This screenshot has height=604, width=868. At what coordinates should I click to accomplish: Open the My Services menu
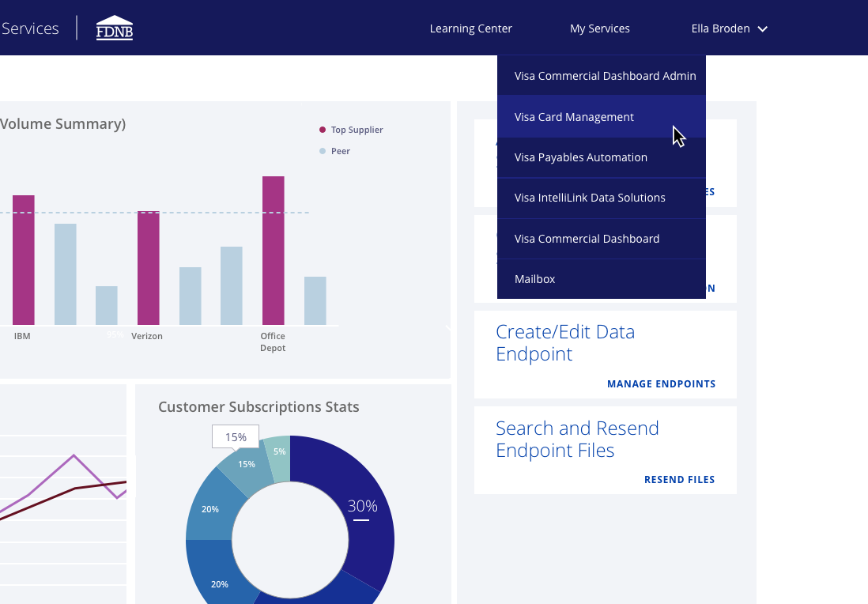coord(599,28)
